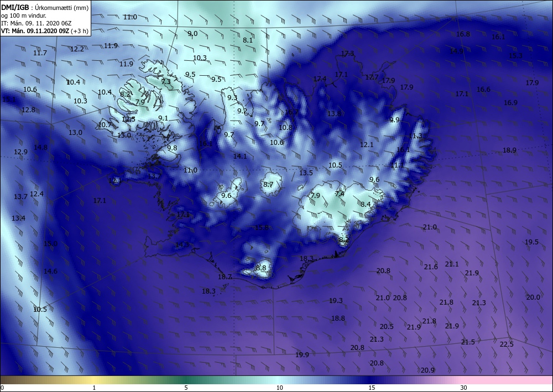Click the map value '20.9'
The width and height of the screenshot is (553, 392).
pyautogui.click(x=427, y=370)
